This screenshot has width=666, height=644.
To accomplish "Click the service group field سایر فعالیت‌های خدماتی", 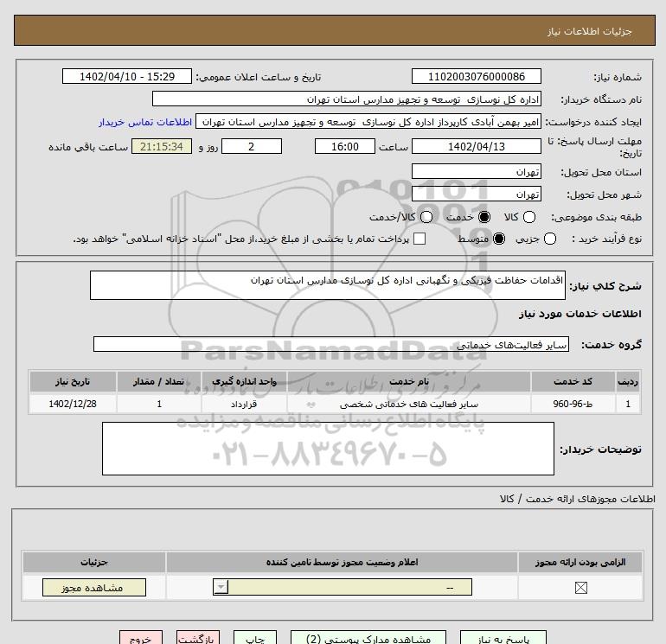I will pos(331,344).
